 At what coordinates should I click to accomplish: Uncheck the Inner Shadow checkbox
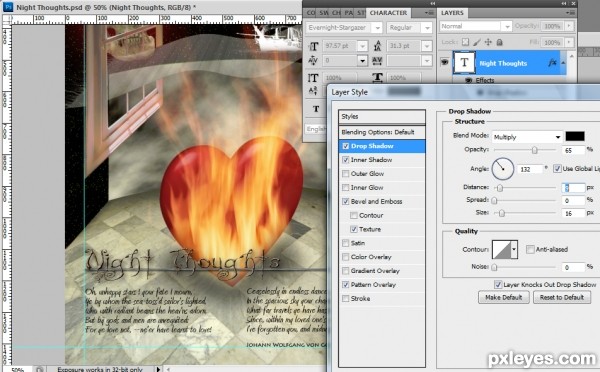346,160
